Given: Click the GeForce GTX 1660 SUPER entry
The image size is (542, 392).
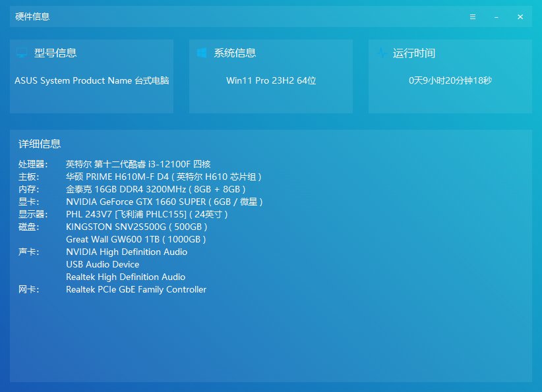Looking at the screenshot, I should coord(164,202).
